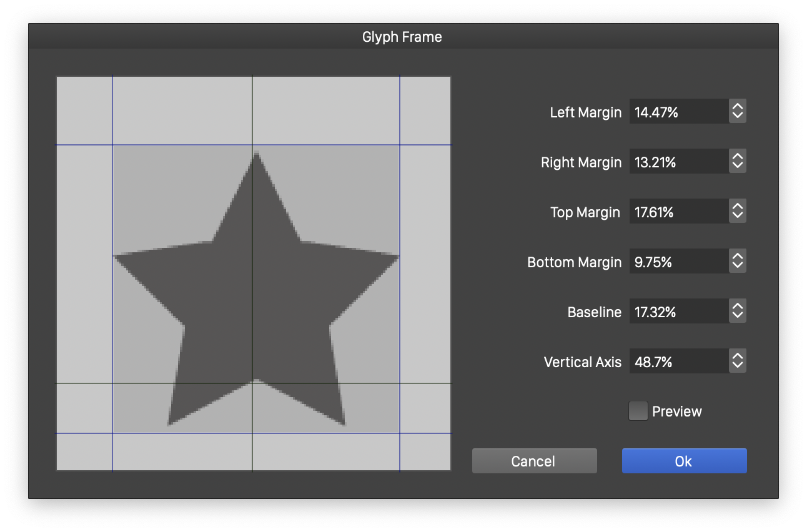The image size is (807, 532).
Task: Click the Preview label text
Action: click(x=676, y=411)
